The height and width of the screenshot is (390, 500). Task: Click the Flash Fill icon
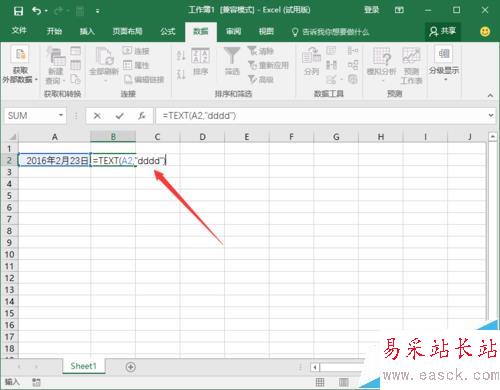[331, 51]
